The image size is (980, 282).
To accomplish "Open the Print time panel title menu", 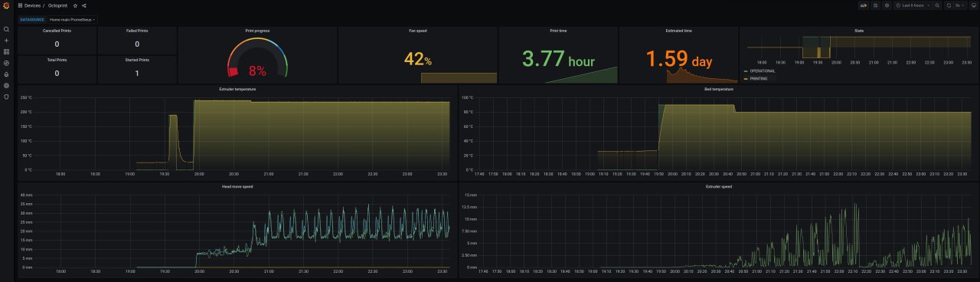I will (558, 31).
